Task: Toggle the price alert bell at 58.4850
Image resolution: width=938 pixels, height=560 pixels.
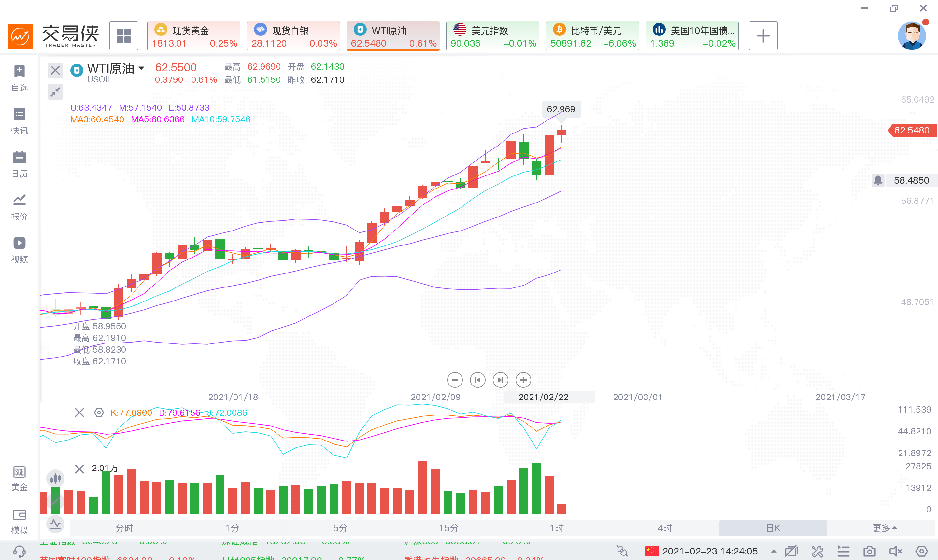Action: pos(878,180)
